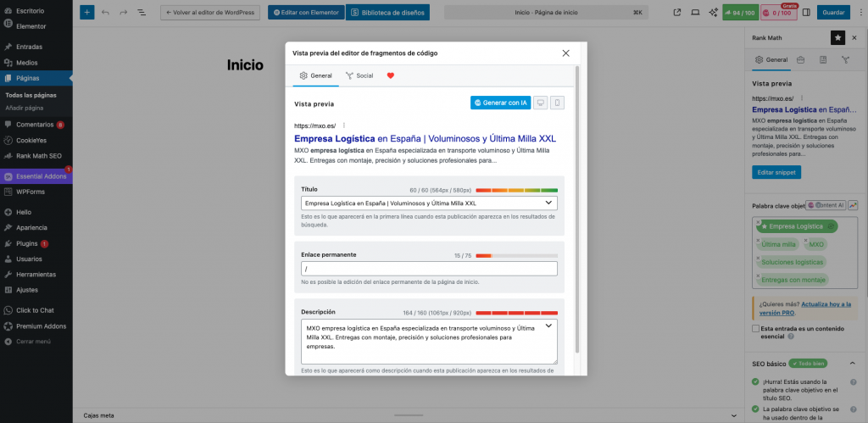Viewport: 868px width, 423px height.
Task: Click Actualiza hoy a la versión PRO link
Action: (x=805, y=309)
